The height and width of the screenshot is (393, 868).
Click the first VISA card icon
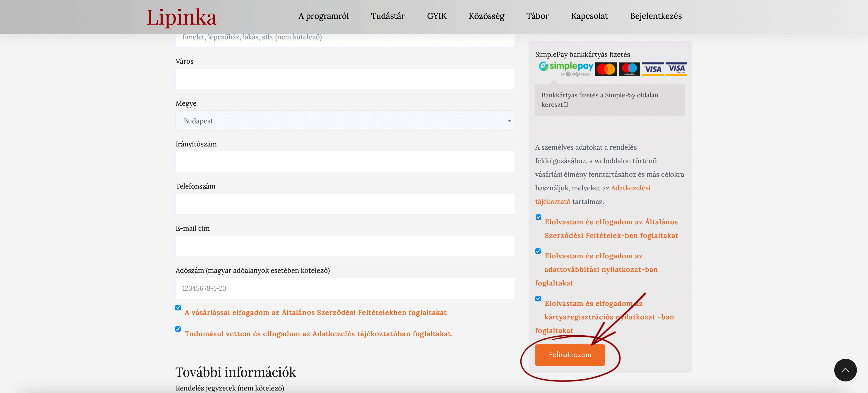[653, 69]
